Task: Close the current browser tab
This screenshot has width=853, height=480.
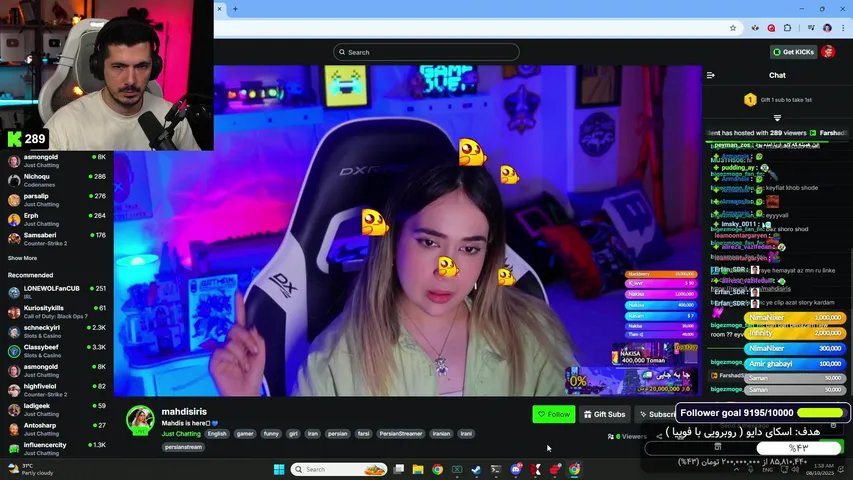Action: click(219, 9)
